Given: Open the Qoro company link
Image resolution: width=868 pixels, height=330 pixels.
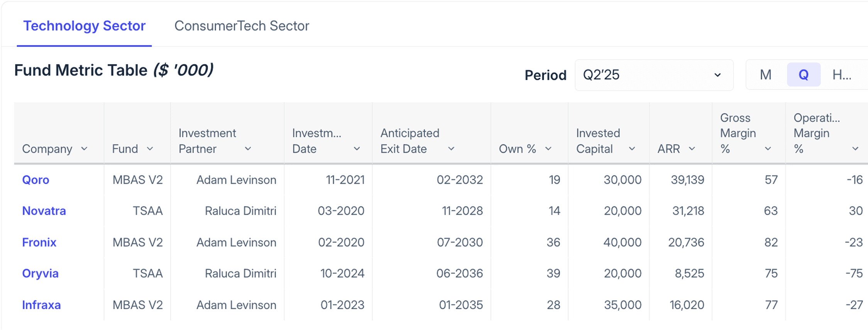Looking at the screenshot, I should pos(36,180).
